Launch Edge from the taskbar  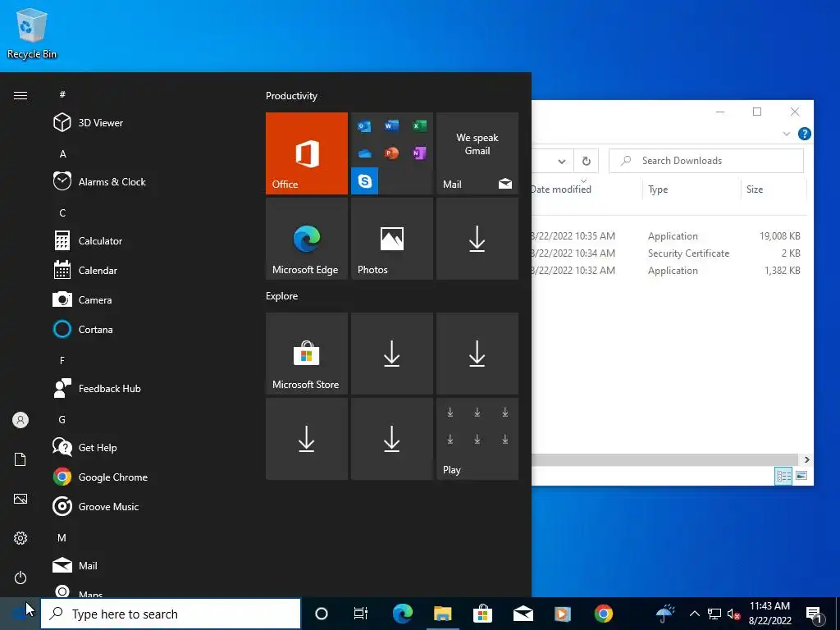[x=402, y=614]
